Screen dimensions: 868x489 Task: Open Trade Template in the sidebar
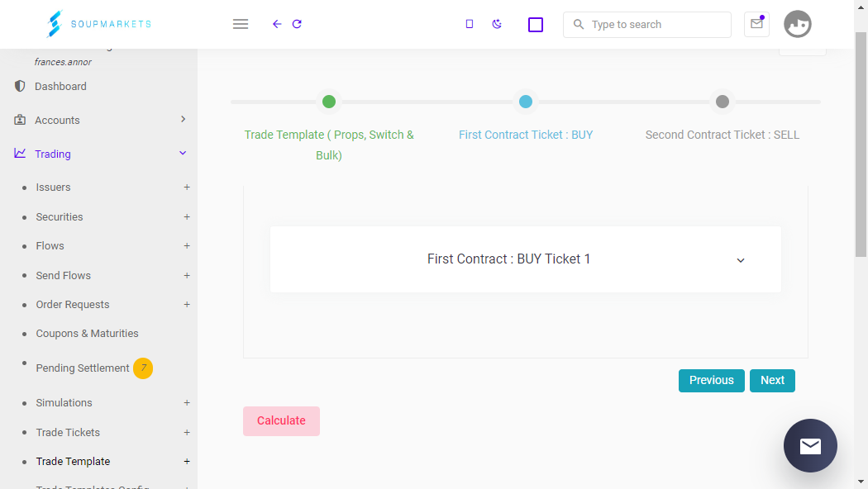[73, 462]
